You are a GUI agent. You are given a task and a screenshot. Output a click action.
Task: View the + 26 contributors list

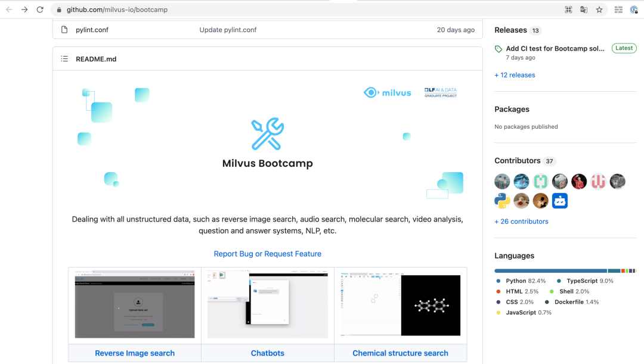coord(521,221)
